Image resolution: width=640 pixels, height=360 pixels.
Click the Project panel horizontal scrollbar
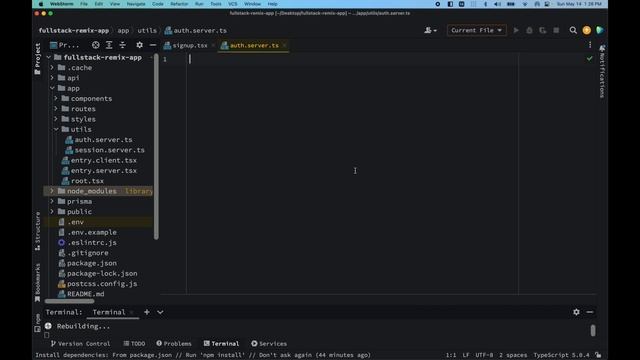(69, 301)
